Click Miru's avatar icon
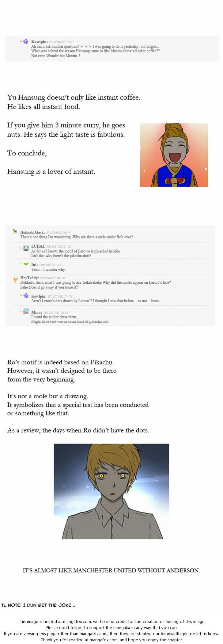 [x=26, y=311]
